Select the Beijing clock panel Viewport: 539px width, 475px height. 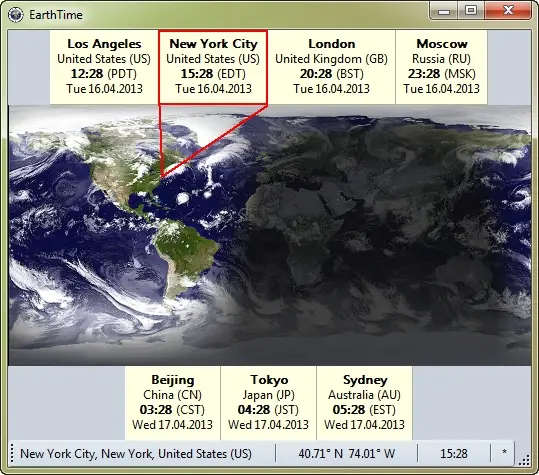click(x=173, y=403)
